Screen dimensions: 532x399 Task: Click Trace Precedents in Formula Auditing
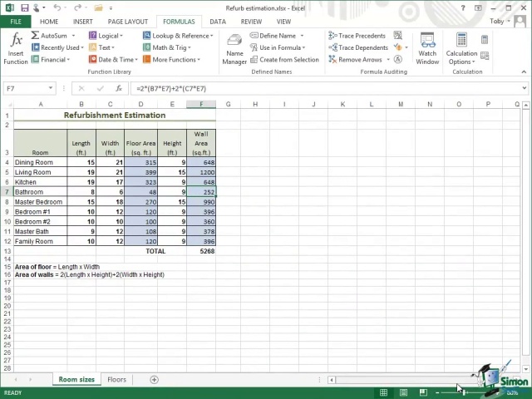[x=357, y=36]
